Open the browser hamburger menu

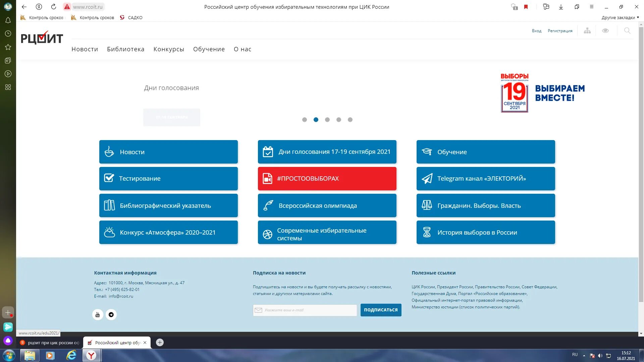[592, 7]
